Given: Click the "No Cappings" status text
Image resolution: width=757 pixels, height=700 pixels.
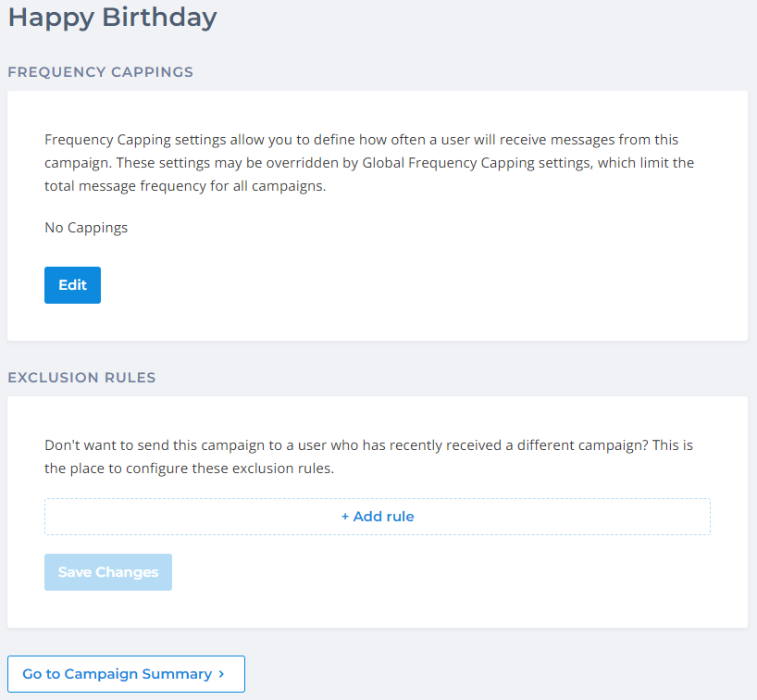Looking at the screenshot, I should coord(86,227).
